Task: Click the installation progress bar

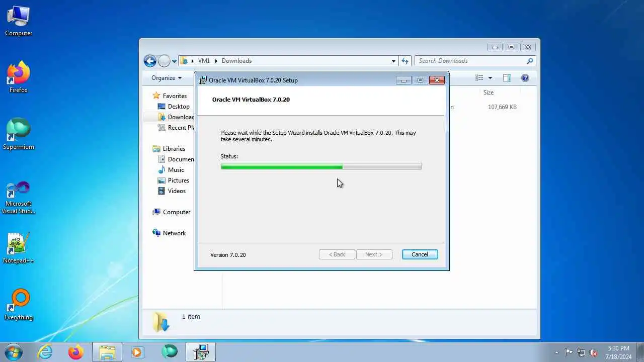Action: click(321, 166)
